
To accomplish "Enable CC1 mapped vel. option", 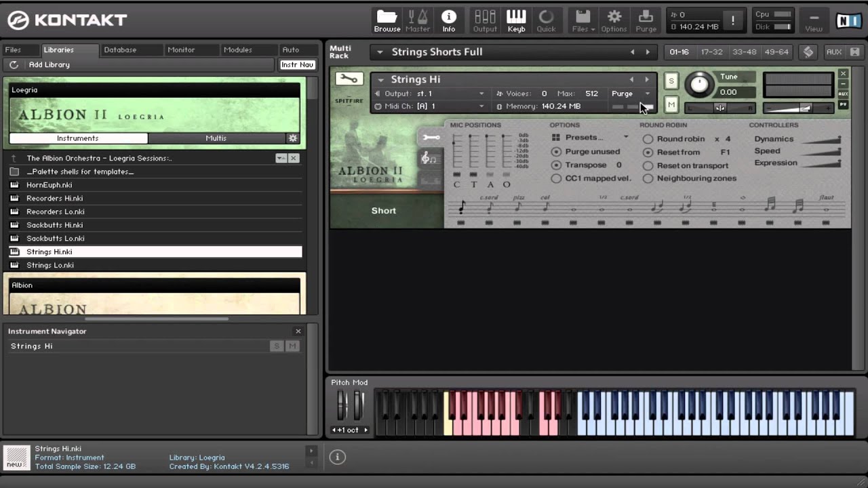I will 556,178.
